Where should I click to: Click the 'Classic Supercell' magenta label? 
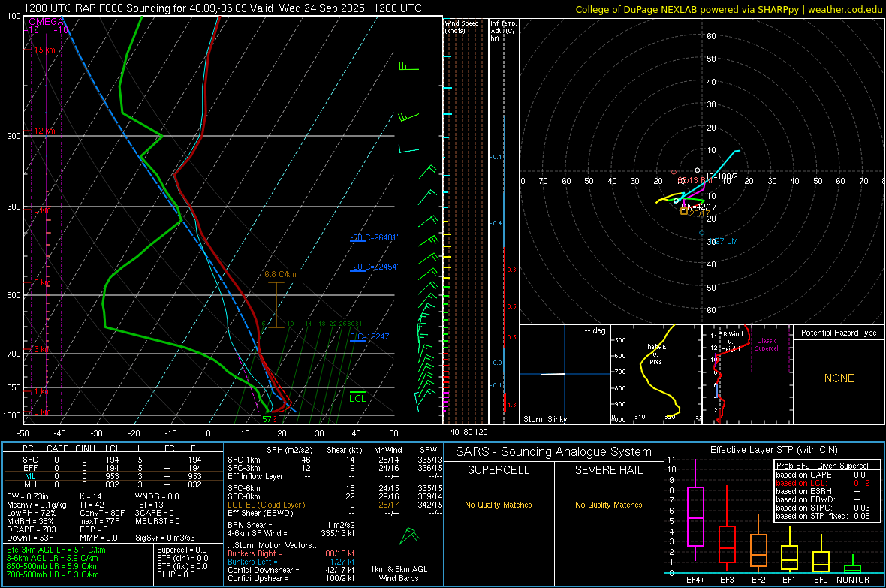coord(767,345)
